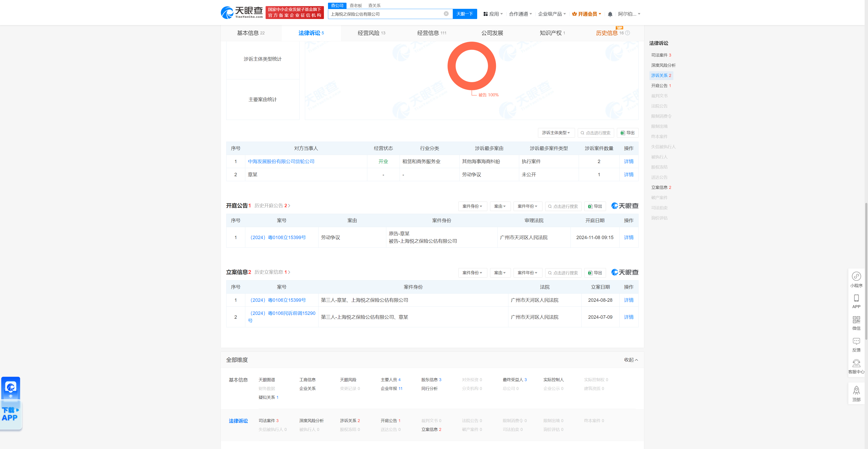The image size is (868, 449).
Task: Export the 开庭公告 table with 导出
Action: pos(595,206)
